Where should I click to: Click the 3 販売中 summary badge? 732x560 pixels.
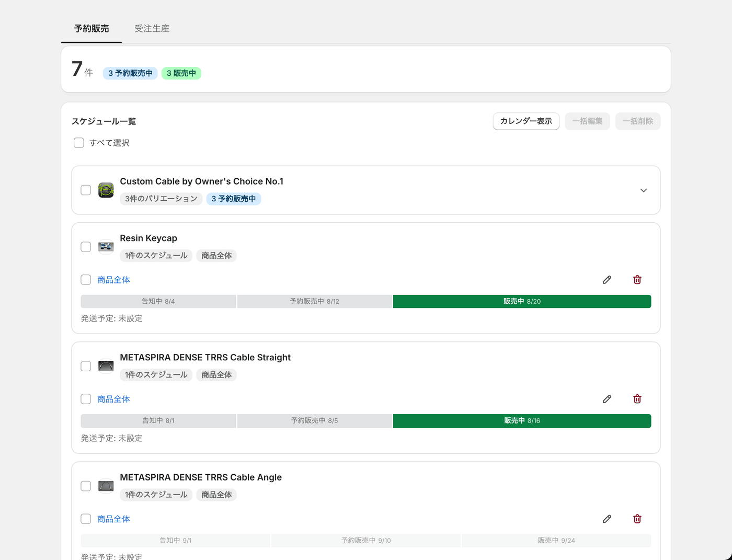click(181, 73)
